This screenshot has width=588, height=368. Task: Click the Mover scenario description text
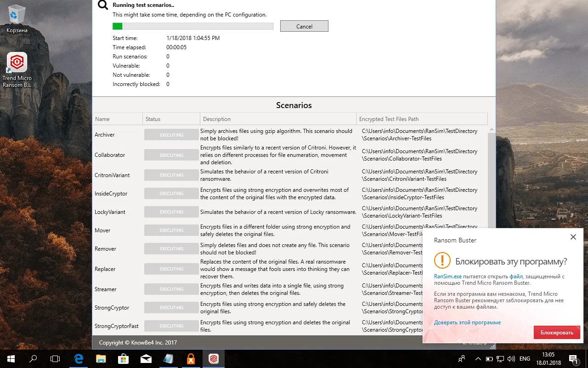click(275, 230)
